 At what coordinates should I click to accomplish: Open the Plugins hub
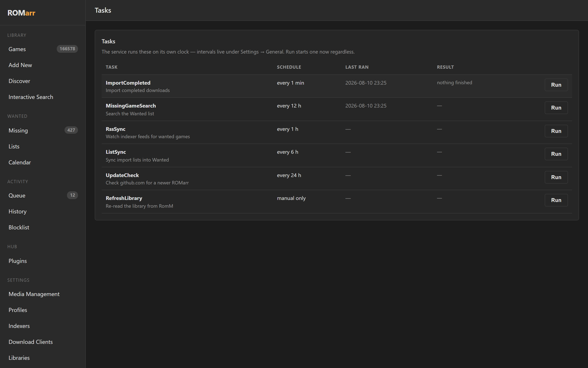pyautogui.click(x=18, y=261)
